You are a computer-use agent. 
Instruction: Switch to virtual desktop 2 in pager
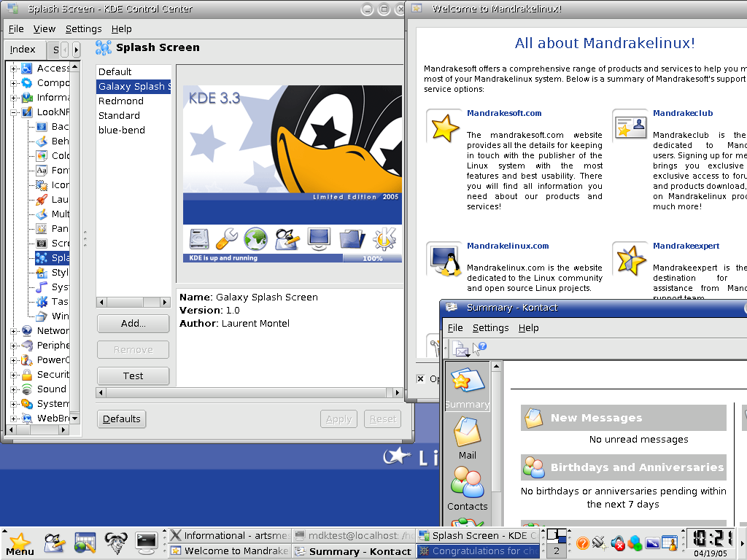click(556, 551)
